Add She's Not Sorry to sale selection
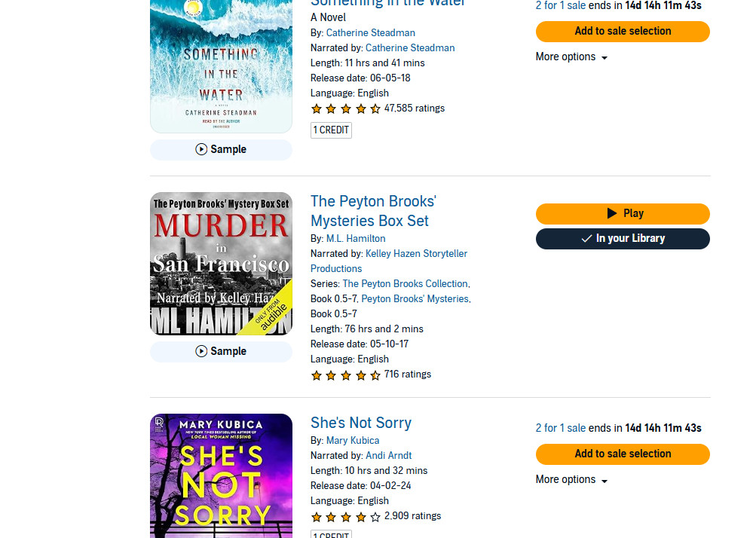 (x=623, y=454)
